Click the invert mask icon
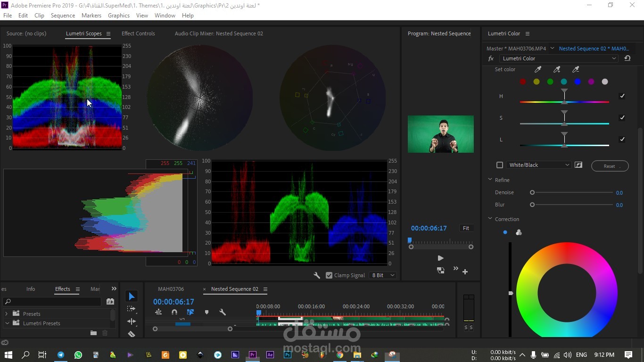This screenshot has width=644, height=362. click(x=578, y=165)
